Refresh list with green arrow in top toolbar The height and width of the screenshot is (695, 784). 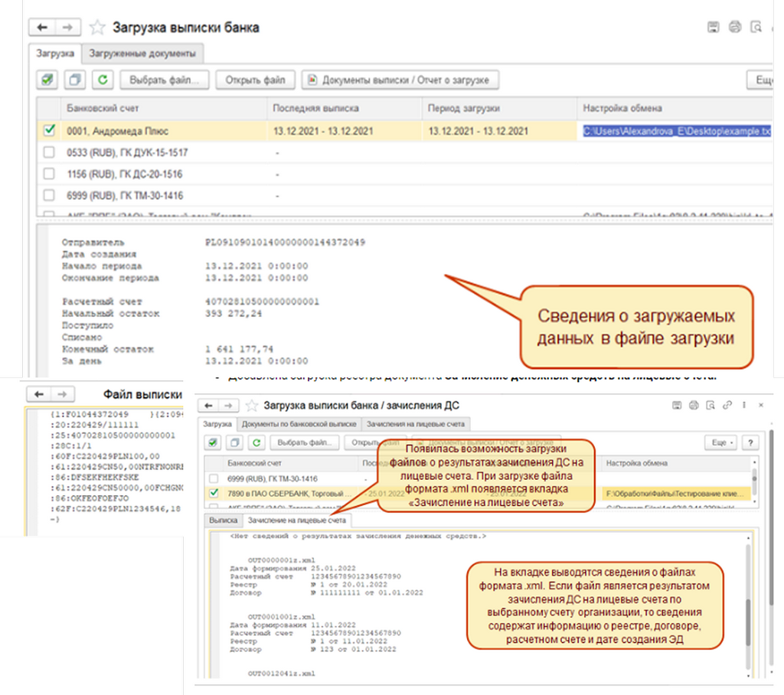[x=103, y=80]
